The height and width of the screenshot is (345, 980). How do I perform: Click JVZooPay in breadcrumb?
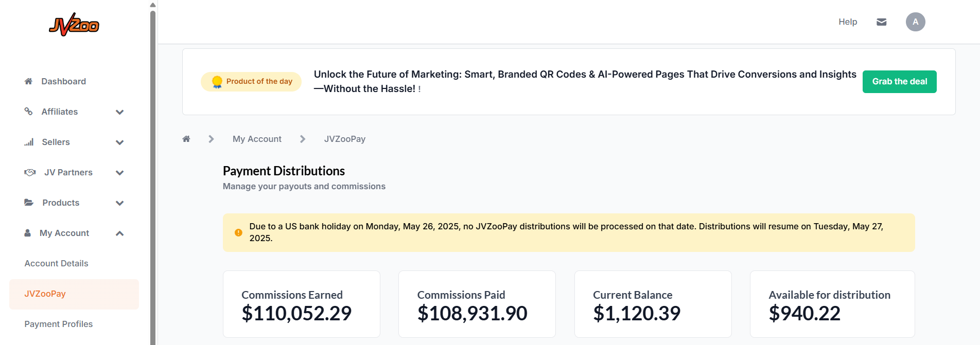[x=345, y=139]
